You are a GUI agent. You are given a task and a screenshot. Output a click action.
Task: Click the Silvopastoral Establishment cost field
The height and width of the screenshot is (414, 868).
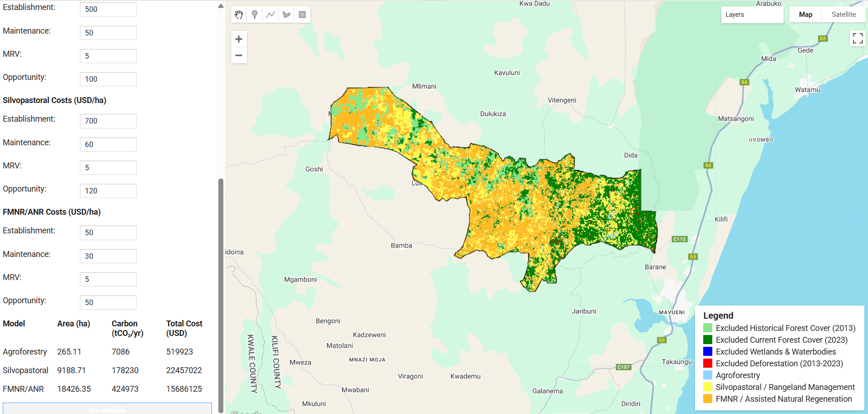(x=108, y=121)
